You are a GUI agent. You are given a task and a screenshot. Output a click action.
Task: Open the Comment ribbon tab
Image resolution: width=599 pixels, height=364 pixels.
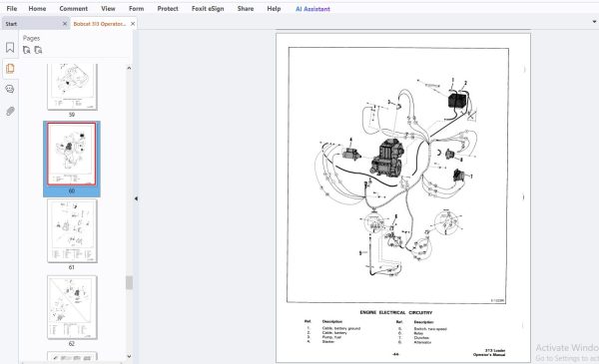click(73, 8)
